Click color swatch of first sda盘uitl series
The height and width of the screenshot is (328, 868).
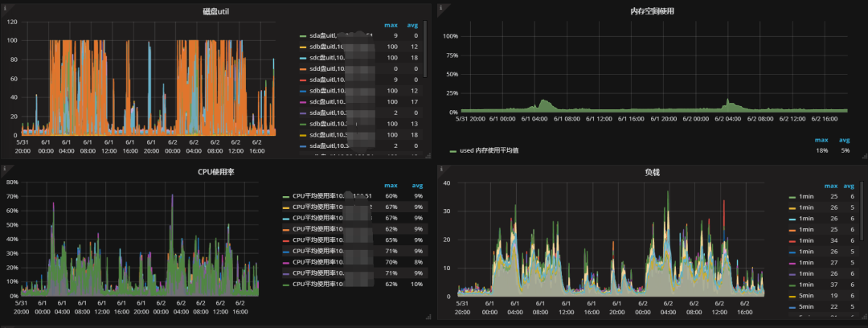(x=303, y=37)
